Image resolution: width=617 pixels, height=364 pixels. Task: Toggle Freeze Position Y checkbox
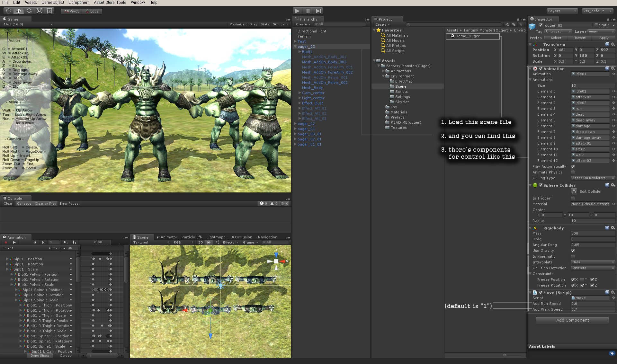(582, 280)
